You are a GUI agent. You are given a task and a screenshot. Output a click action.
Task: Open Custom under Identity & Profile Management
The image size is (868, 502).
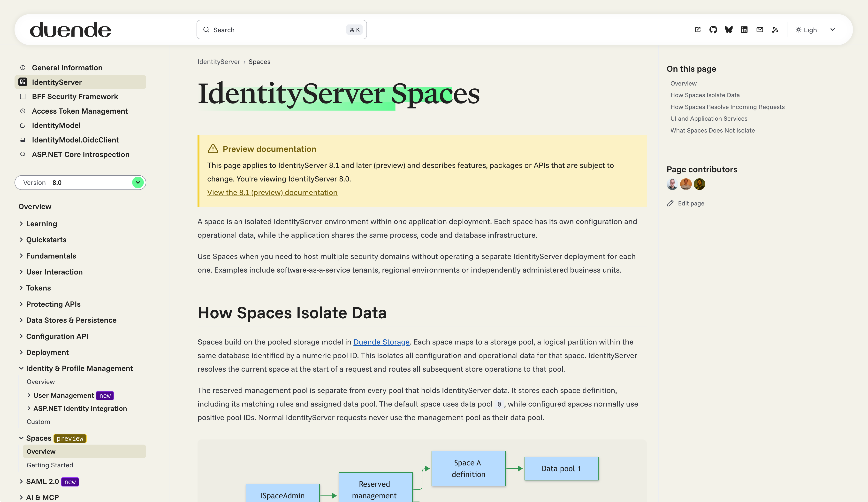pos(38,422)
